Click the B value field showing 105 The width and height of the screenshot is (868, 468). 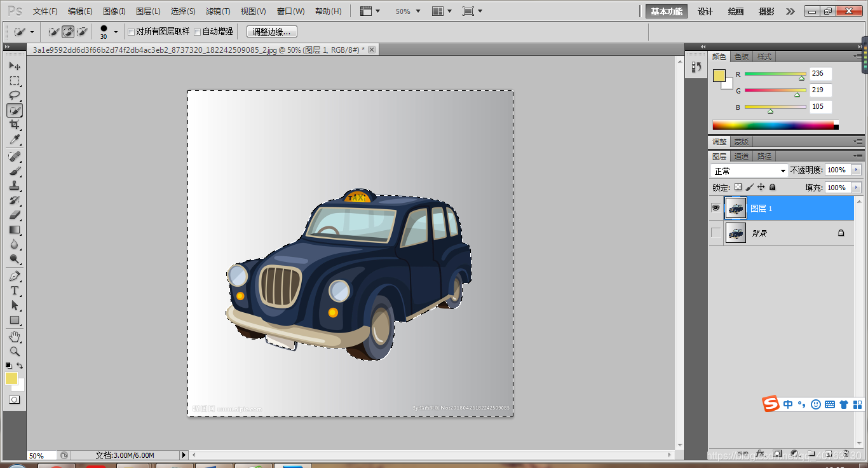coord(820,107)
